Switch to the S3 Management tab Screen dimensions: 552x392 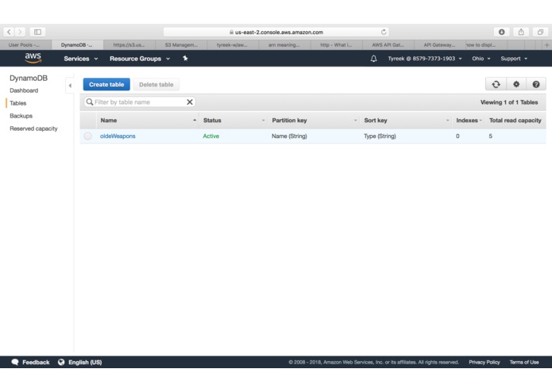tap(181, 45)
